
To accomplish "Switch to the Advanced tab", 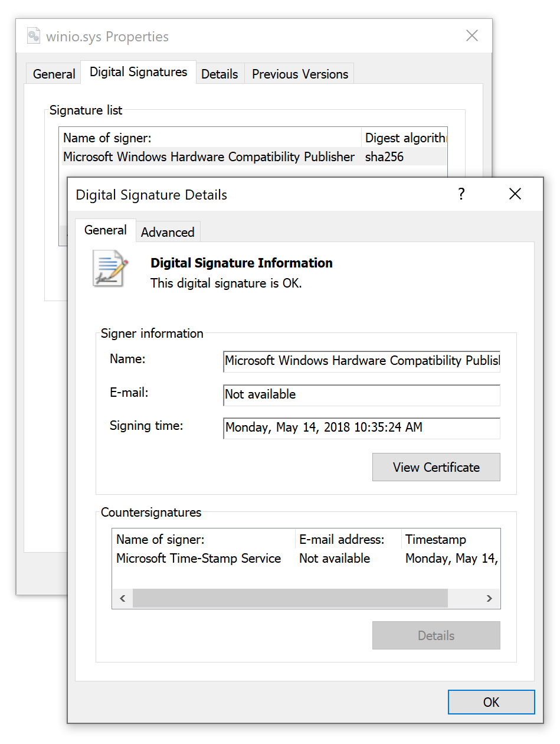I will point(168,232).
